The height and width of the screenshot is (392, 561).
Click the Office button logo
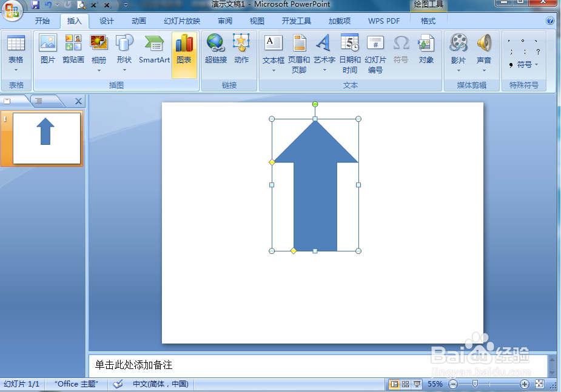[x=13, y=10]
